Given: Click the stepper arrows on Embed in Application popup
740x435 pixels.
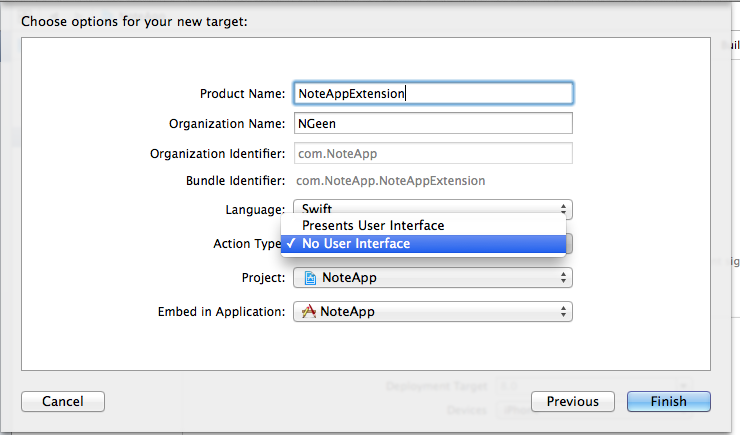Looking at the screenshot, I should tap(563, 311).
